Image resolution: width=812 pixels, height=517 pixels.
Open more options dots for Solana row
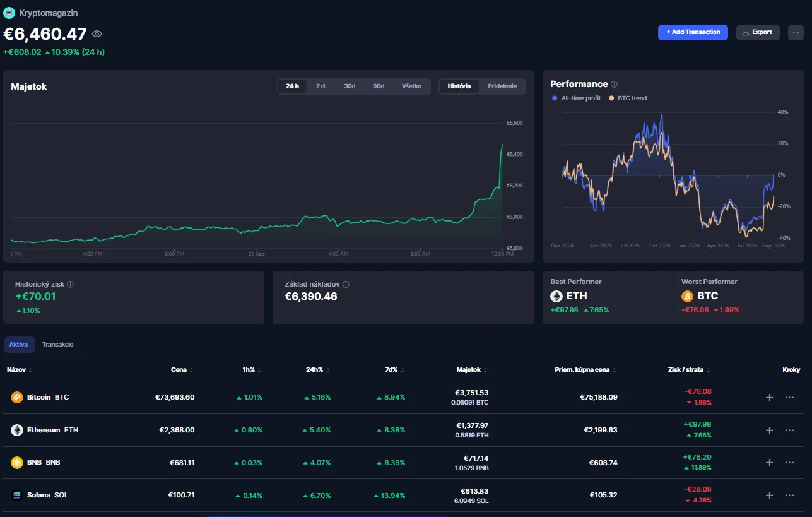pos(789,495)
